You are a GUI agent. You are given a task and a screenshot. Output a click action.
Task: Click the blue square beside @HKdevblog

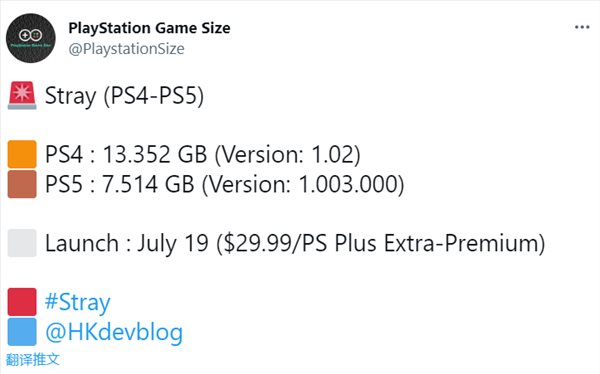(22, 332)
